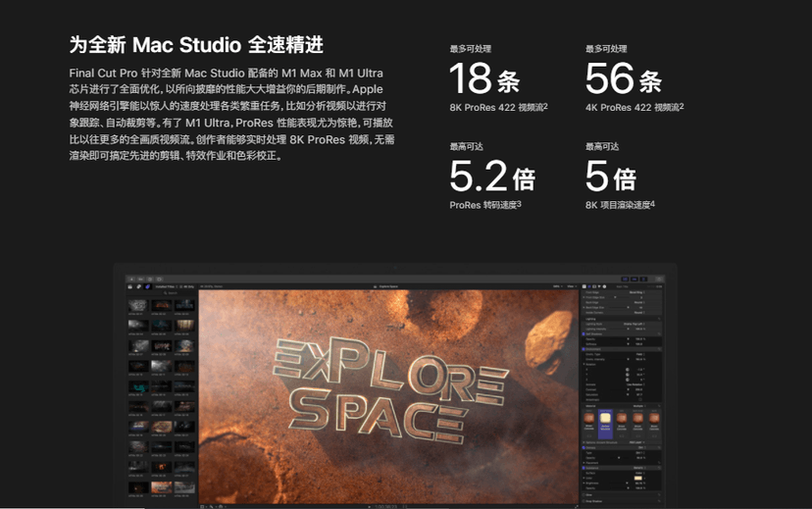Open the Installed Titles dropdown
812x509 pixels.
(167, 286)
